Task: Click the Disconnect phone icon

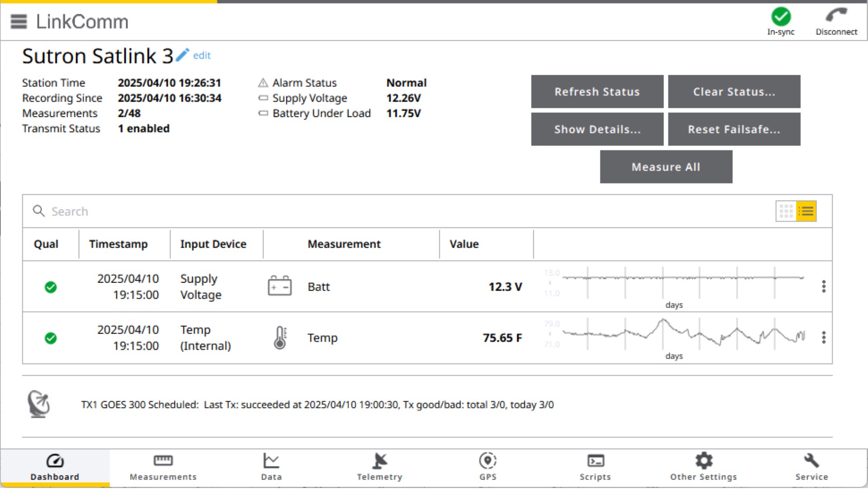Action: (x=836, y=15)
